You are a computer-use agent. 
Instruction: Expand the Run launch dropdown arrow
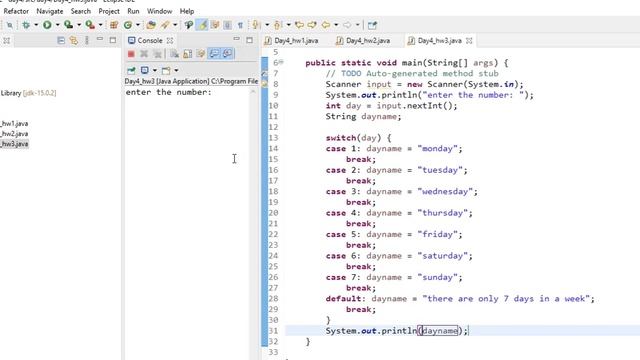pos(57,25)
